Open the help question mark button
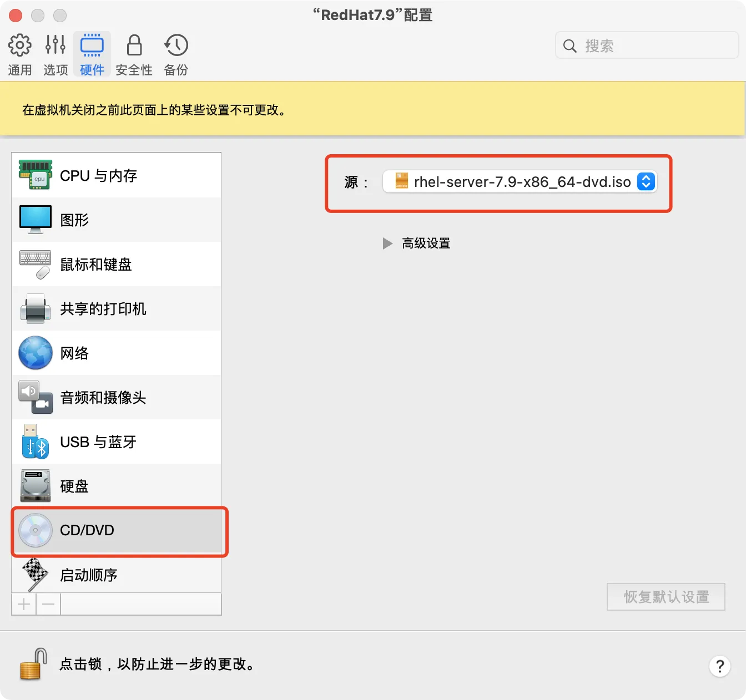Viewport: 746px width, 700px height. pos(720,666)
